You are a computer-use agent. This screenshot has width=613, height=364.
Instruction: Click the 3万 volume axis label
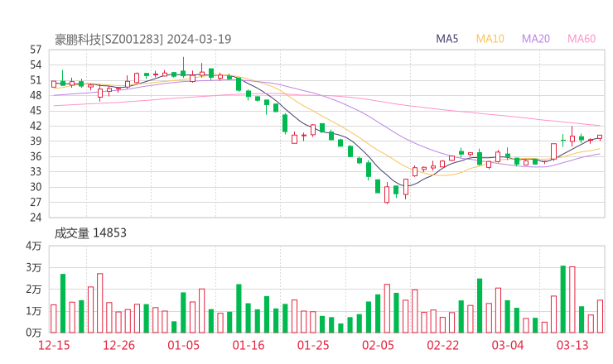(34, 267)
